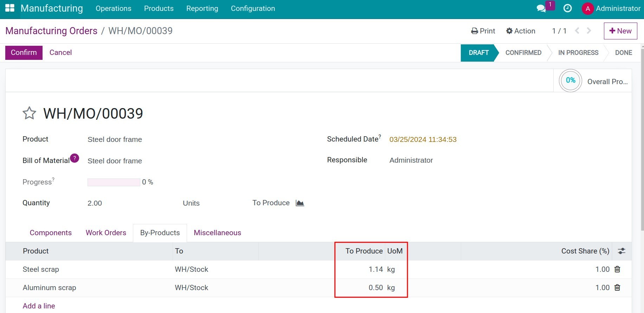Click the Action gear icon
Viewport: 644px width, 313px height.
[x=509, y=31]
